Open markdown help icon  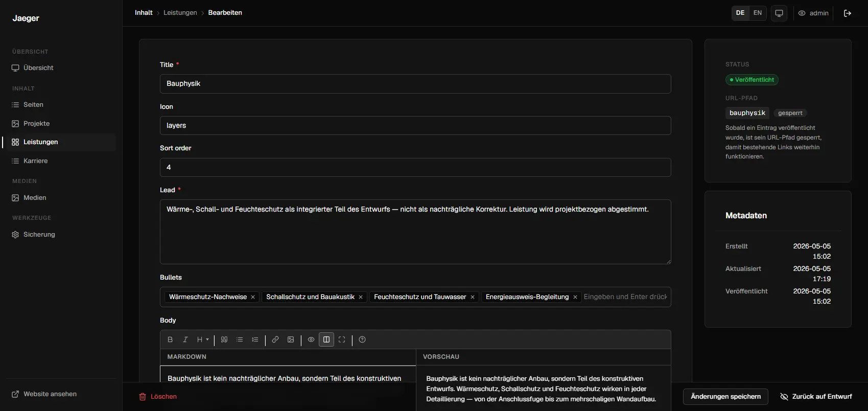tap(362, 339)
